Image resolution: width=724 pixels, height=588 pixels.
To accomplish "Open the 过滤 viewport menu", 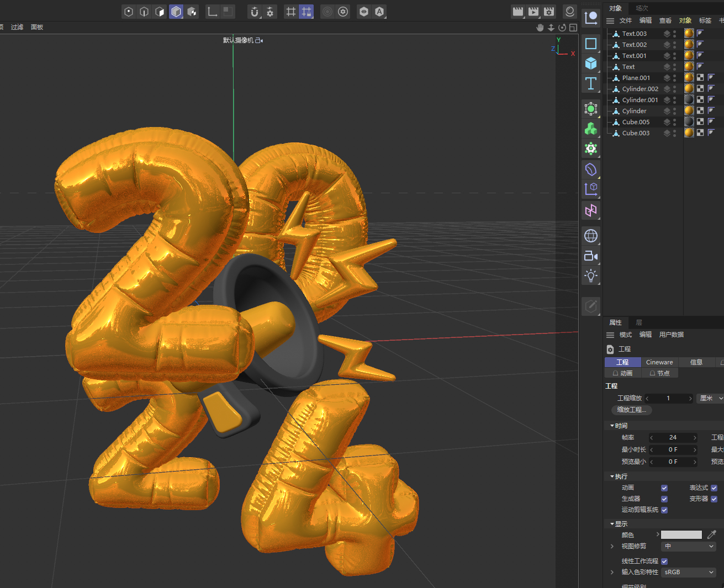I will (x=17, y=27).
